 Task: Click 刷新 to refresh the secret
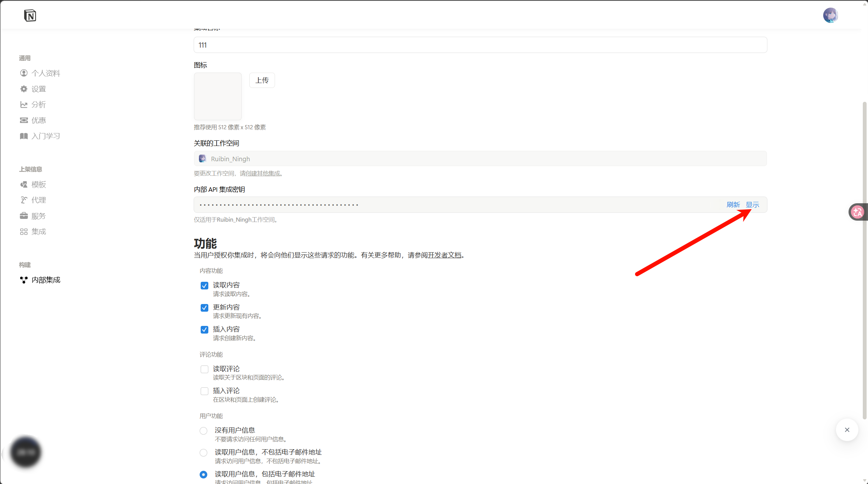point(733,205)
